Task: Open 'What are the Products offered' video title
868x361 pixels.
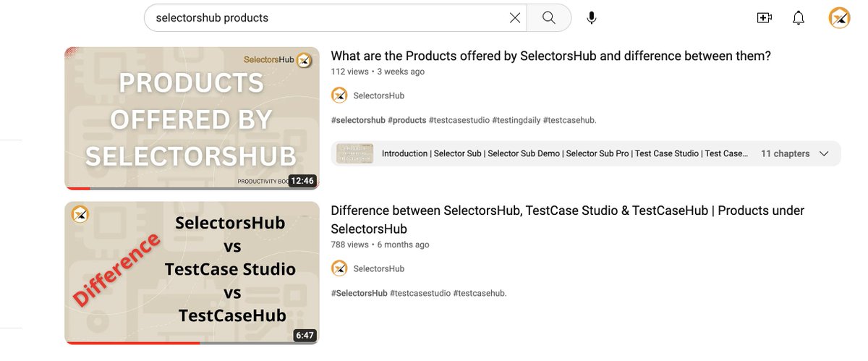Action: (x=550, y=56)
